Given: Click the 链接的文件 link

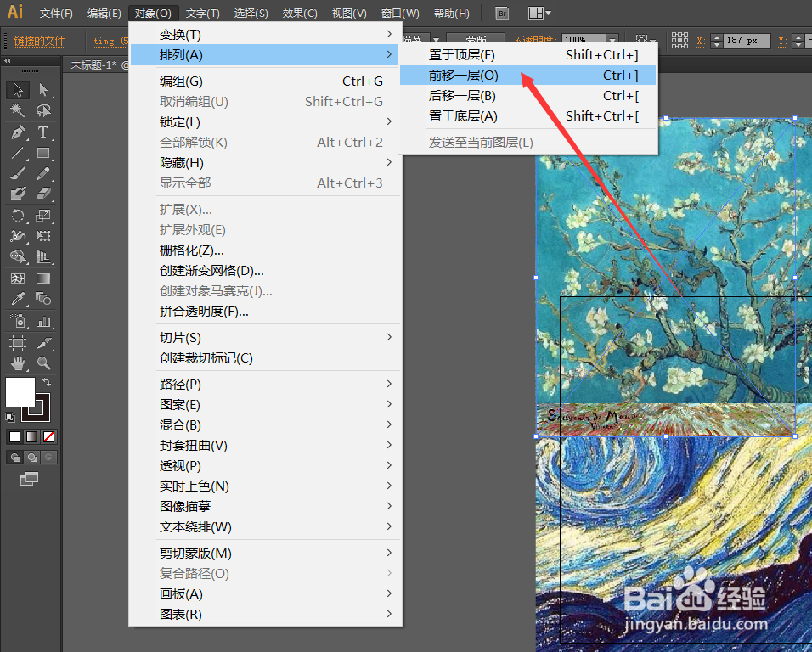Looking at the screenshot, I should (x=39, y=41).
